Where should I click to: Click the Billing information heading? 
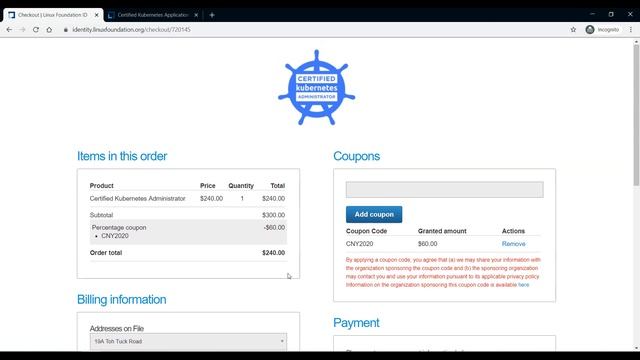122,300
